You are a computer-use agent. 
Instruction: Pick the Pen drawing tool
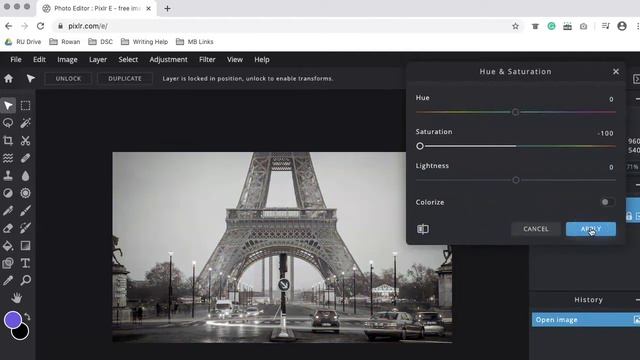8,211
